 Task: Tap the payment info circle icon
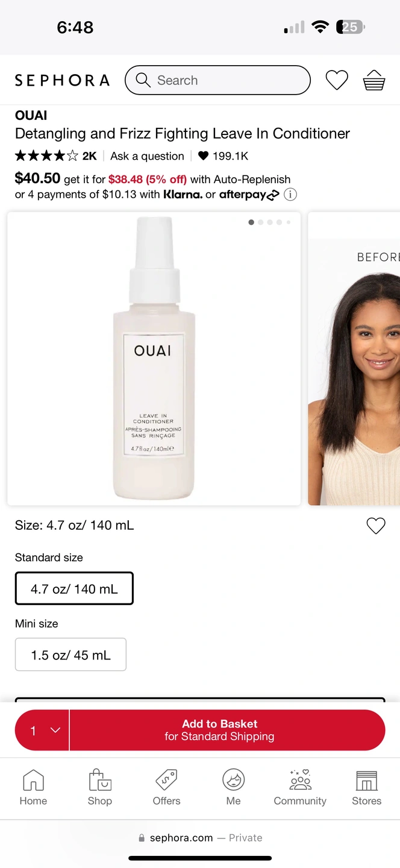pos(290,194)
